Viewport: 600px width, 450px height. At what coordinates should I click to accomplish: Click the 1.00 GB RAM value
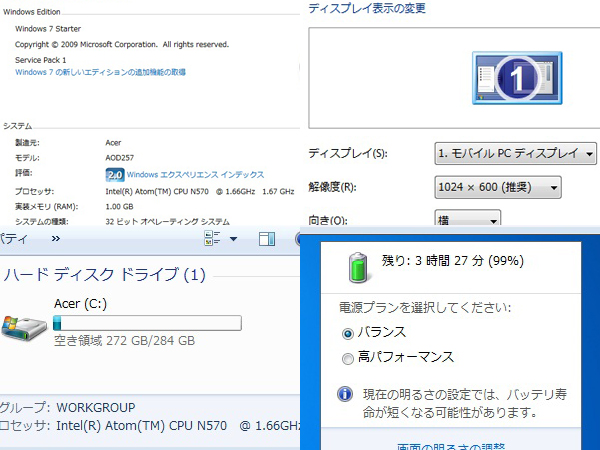(119, 207)
